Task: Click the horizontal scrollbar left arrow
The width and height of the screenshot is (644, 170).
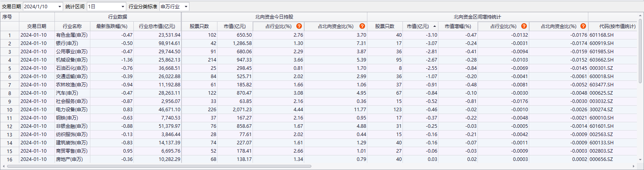Action: (4, 166)
